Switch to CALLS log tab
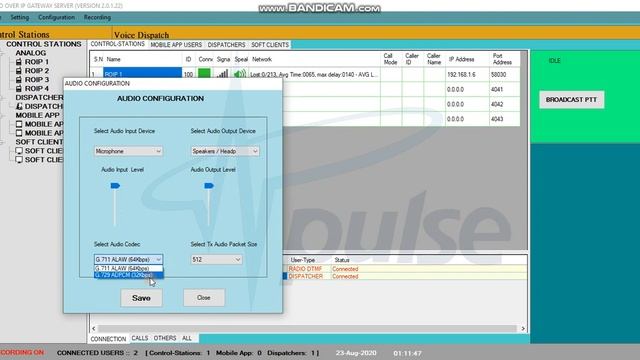 coord(140,338)
